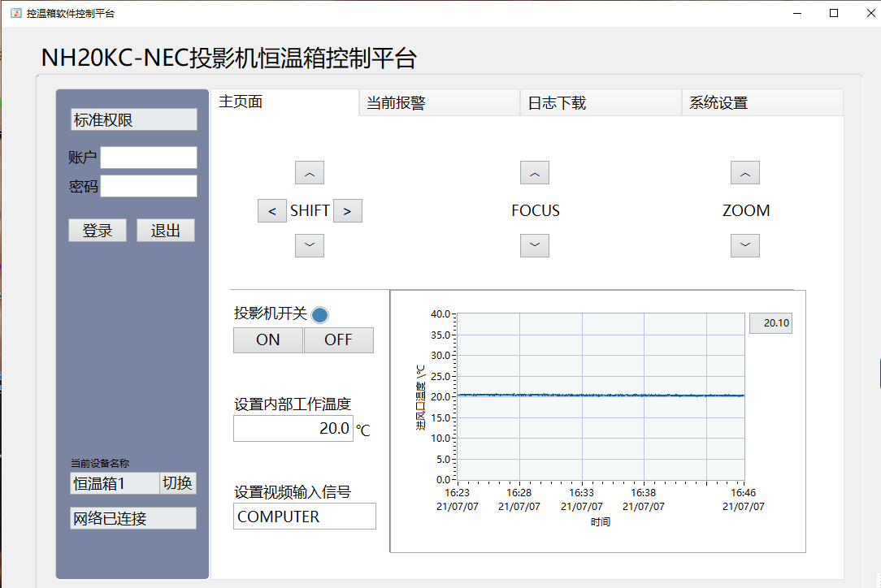The image size is (881, 588).
Task: Select the COMPUTER video input signal field
Action: click(x=305, y=516)
